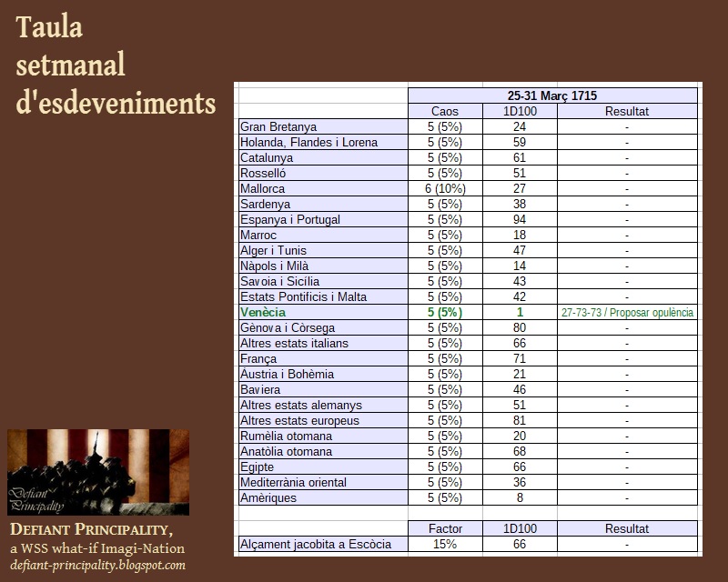Click the '80' roll for Gènova i Còrsega

(x=520, y=327)
